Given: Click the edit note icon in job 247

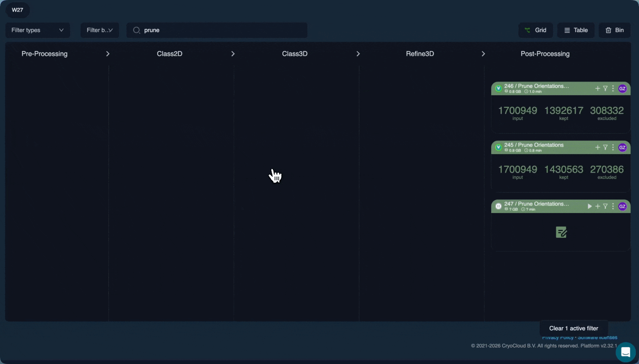Looking at the screenshot, I should 561,232.
